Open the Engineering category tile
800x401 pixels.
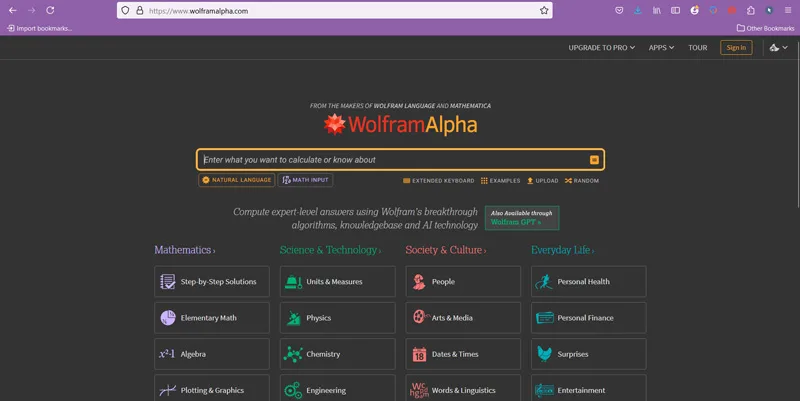(337, 389)
